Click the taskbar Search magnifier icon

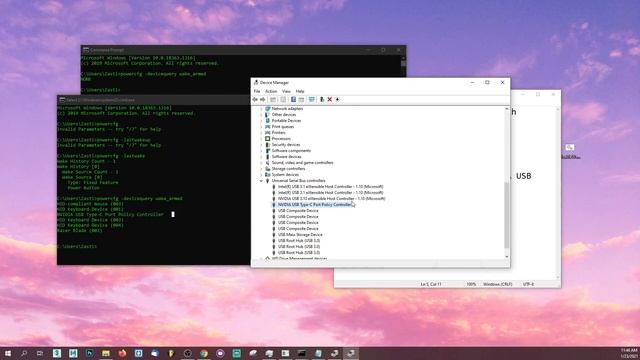tap(24, 353)
